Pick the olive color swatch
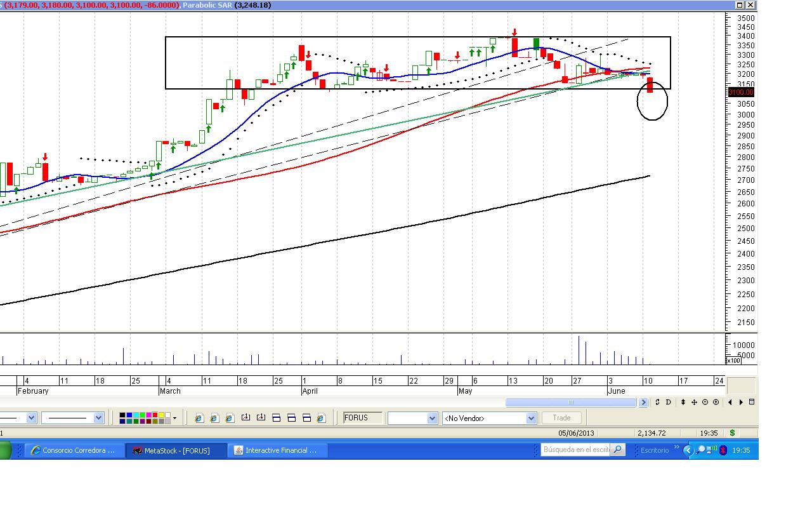Image resolution: width=812 pixels, height=508 pixels. click(154, 421)
